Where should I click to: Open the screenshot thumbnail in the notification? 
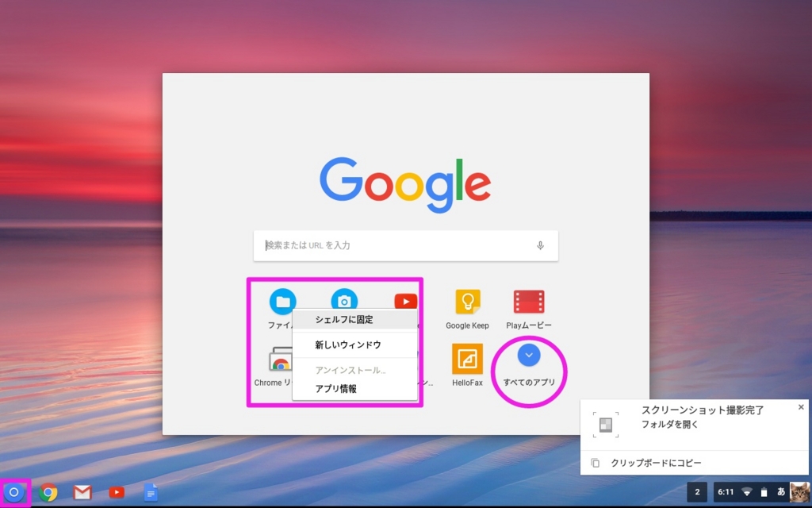point(606,425)
